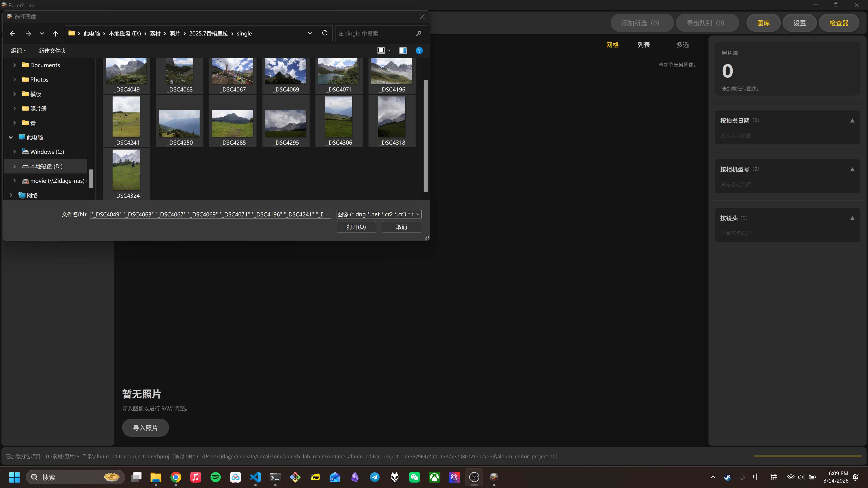Open Chrome from the taskbar
The image size is (868, 488).
[x=176, y=477]
